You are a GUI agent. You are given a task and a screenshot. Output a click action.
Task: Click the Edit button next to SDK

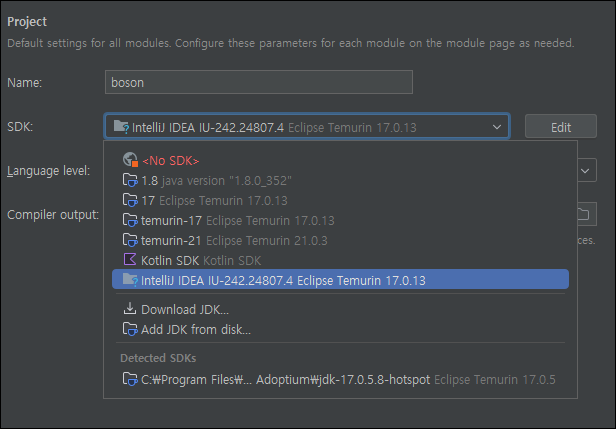point(561,126)
